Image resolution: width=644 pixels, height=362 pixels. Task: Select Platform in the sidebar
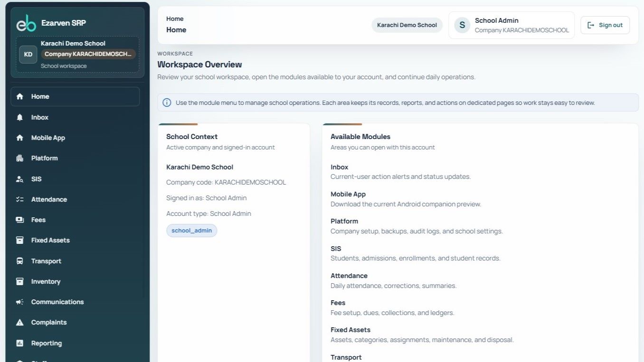point(75,158)
